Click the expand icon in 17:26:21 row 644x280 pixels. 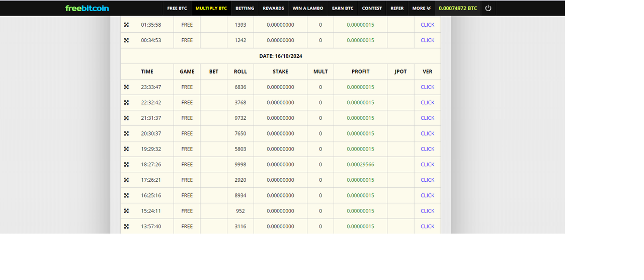coord(126,180)
